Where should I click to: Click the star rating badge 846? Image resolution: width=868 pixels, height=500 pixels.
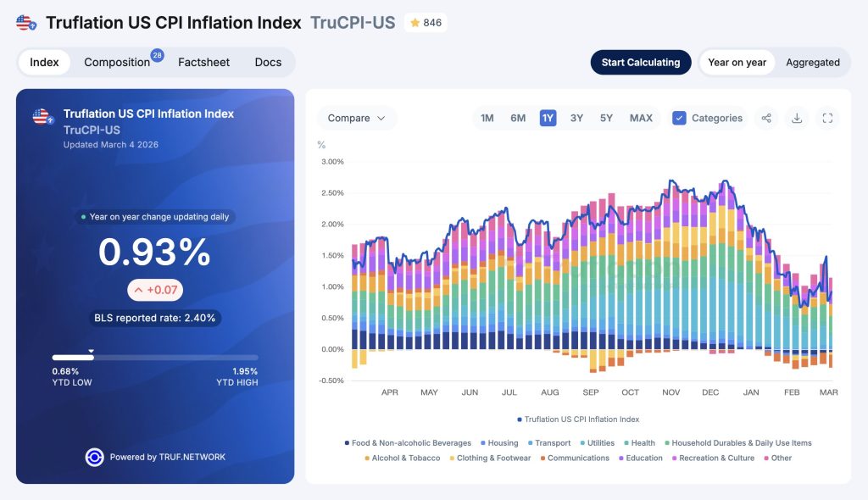coord(426,23)
